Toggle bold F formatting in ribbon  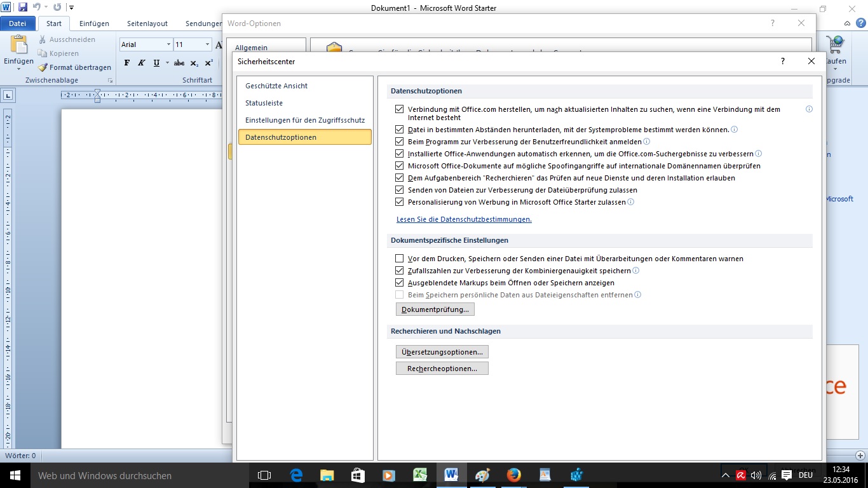(127, 63)
